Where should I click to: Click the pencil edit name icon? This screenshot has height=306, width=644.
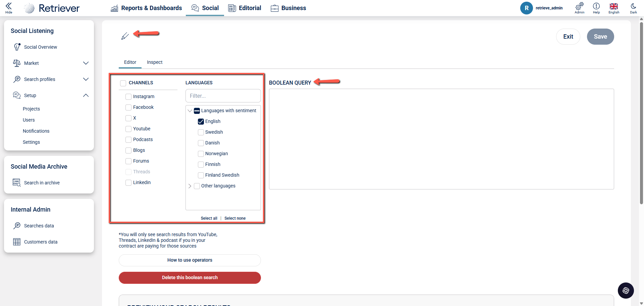125,36
